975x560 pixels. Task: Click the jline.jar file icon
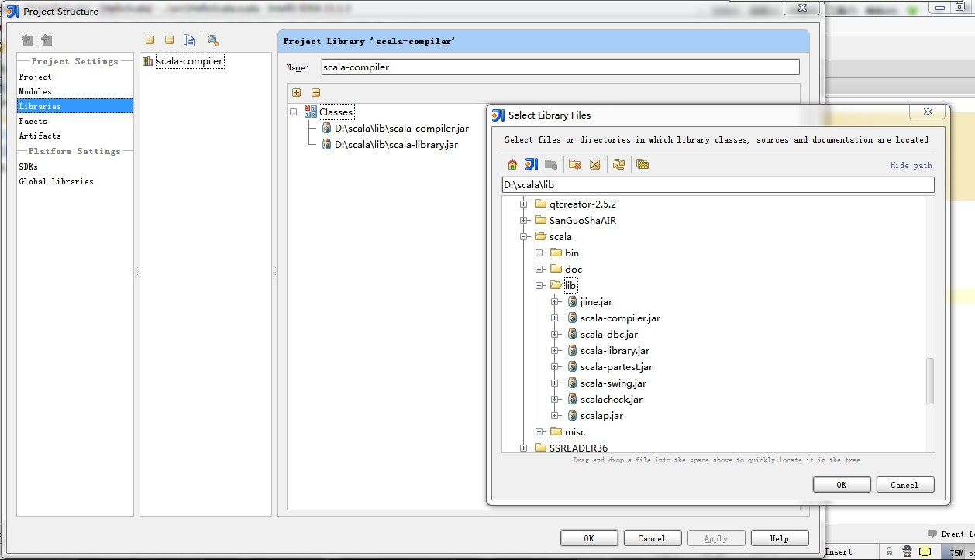[572, 301]
